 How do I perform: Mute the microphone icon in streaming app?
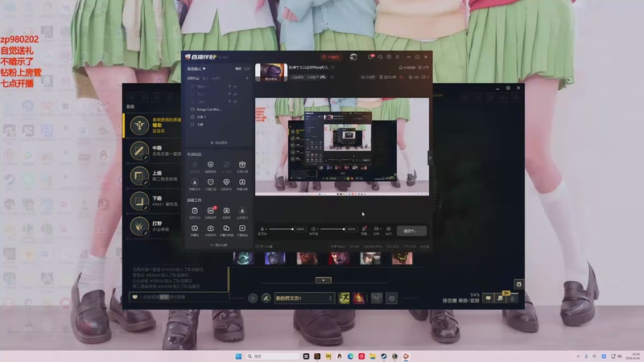click(262, 229)
